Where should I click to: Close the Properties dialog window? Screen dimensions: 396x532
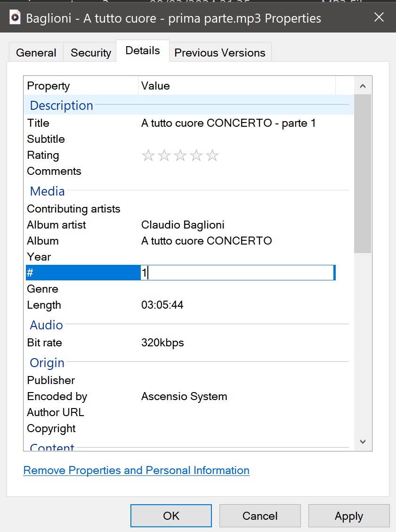379,18
